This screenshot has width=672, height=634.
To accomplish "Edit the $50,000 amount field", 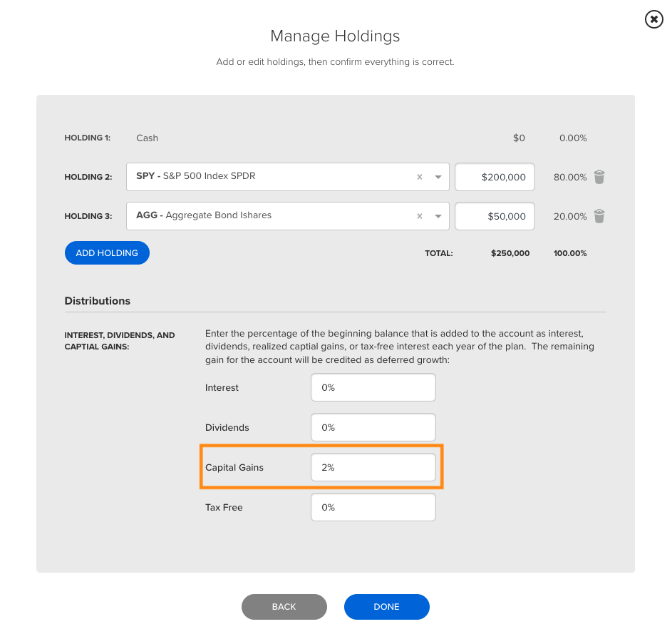I will pos(495,216).
